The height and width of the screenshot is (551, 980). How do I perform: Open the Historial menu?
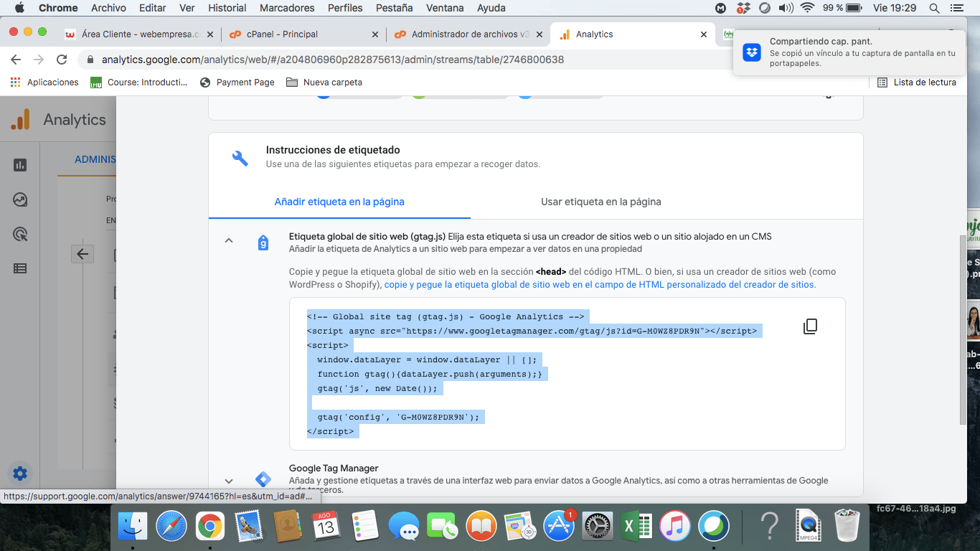pyautogui.click(x=227, y=8)
